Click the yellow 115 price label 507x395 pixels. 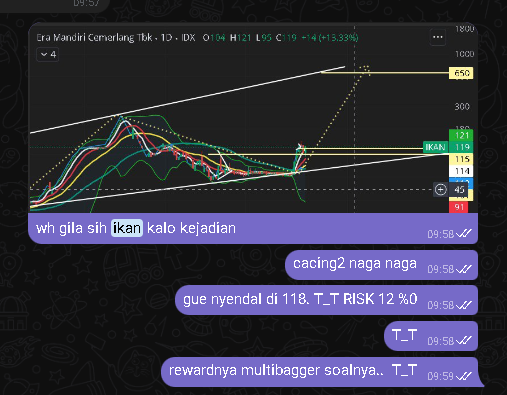coord(461,159)
